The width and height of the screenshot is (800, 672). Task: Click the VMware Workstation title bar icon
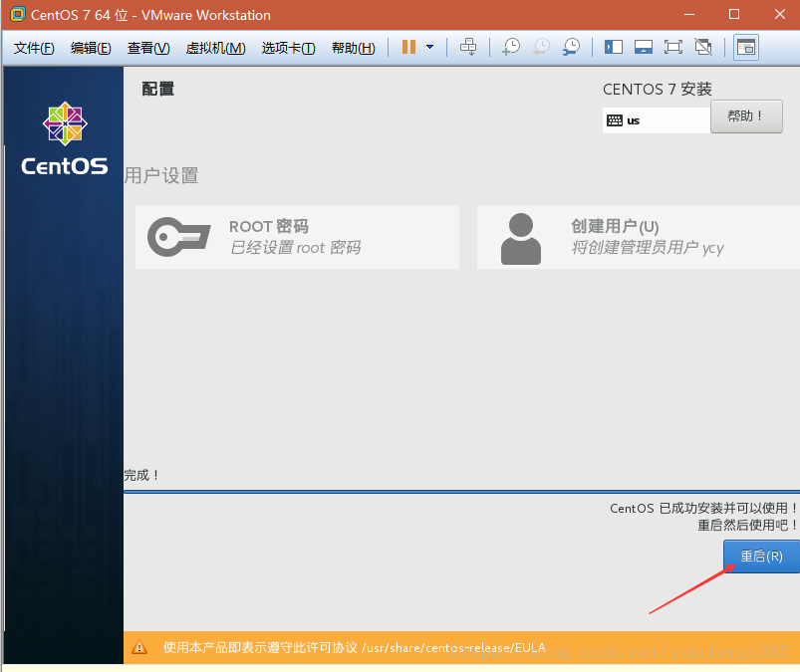[x=17, y=14]
